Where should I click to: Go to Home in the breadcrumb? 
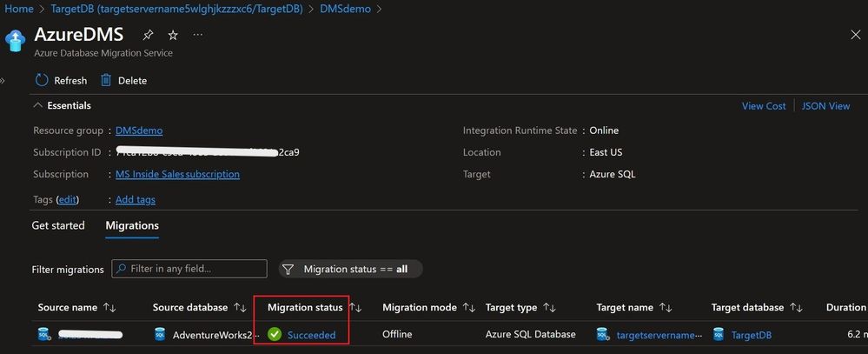click(19, 9)
